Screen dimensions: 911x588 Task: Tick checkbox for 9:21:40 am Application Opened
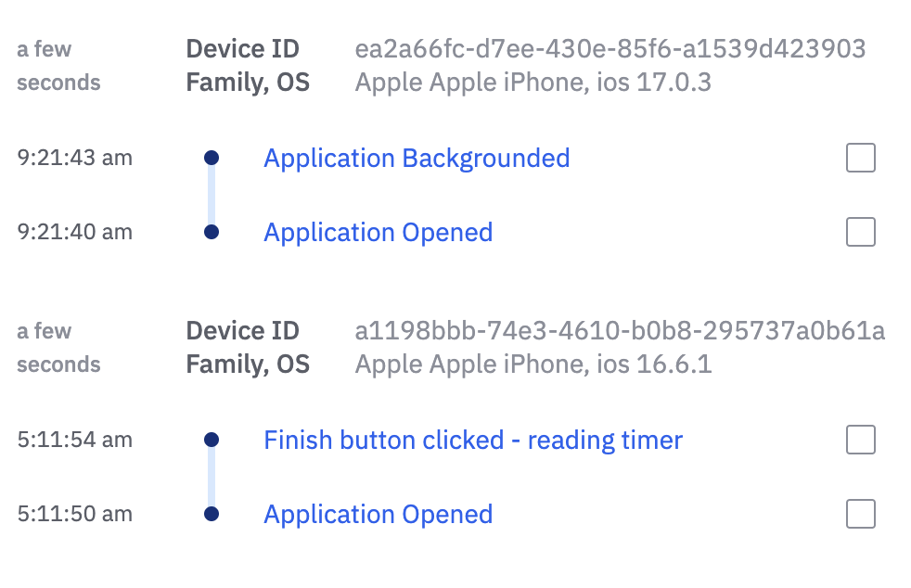tap(861, 232)
